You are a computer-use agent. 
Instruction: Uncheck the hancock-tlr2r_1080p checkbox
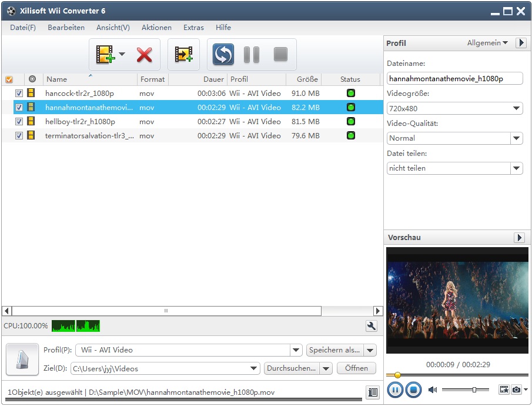click(19, 93)
